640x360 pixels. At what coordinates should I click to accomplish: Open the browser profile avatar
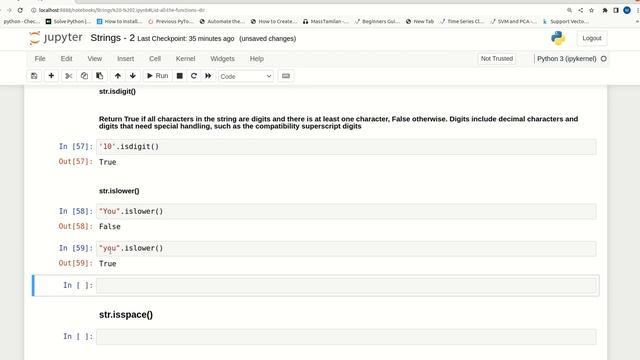coord(627,10)
